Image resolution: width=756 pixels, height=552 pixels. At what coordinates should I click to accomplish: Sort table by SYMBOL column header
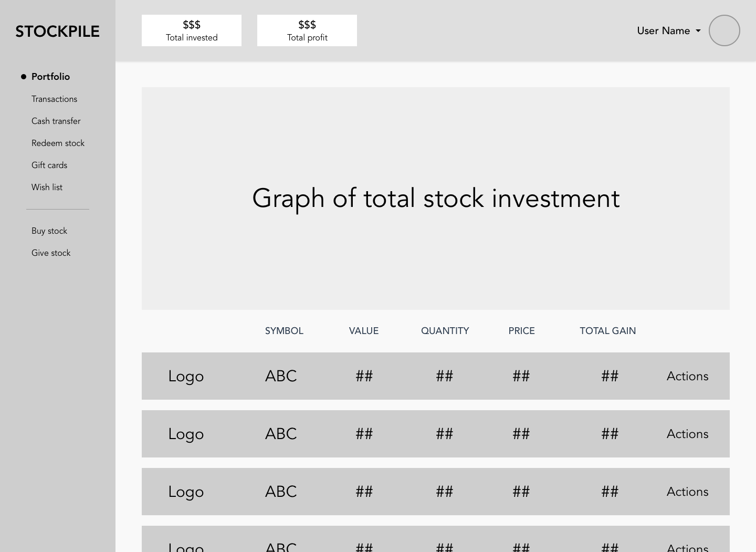pyautogui.click(x=284, y=331)
